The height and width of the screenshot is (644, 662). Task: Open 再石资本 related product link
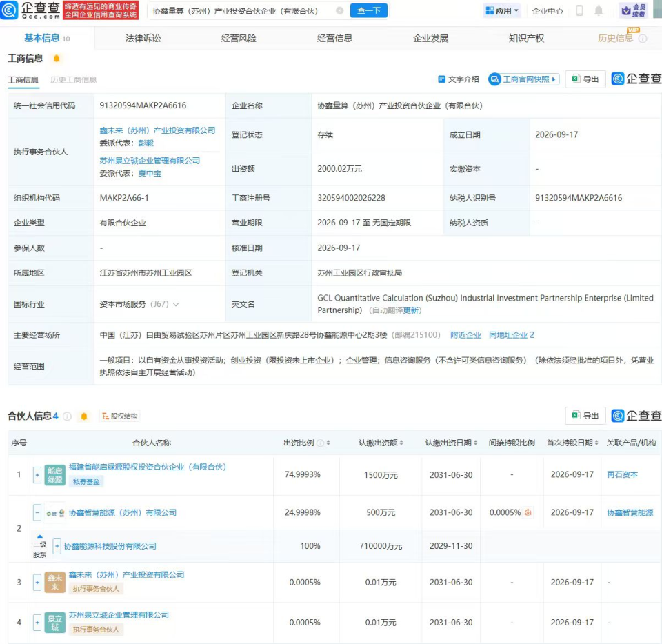tap(622, 475)
